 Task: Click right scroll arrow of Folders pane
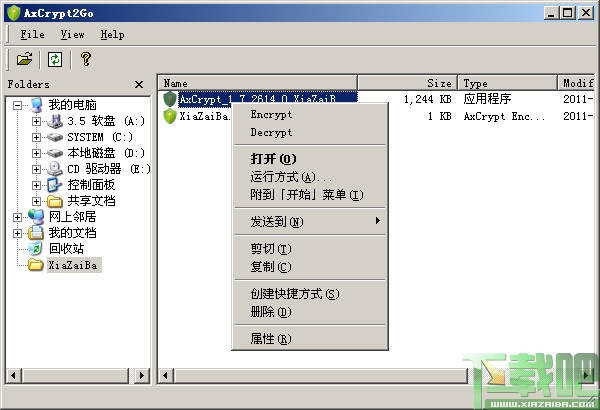tap(142, 376)
